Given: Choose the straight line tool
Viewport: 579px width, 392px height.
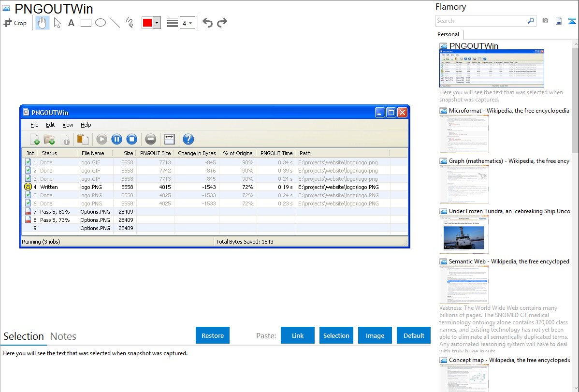Looking at the screenshot, I should (115, 23).
